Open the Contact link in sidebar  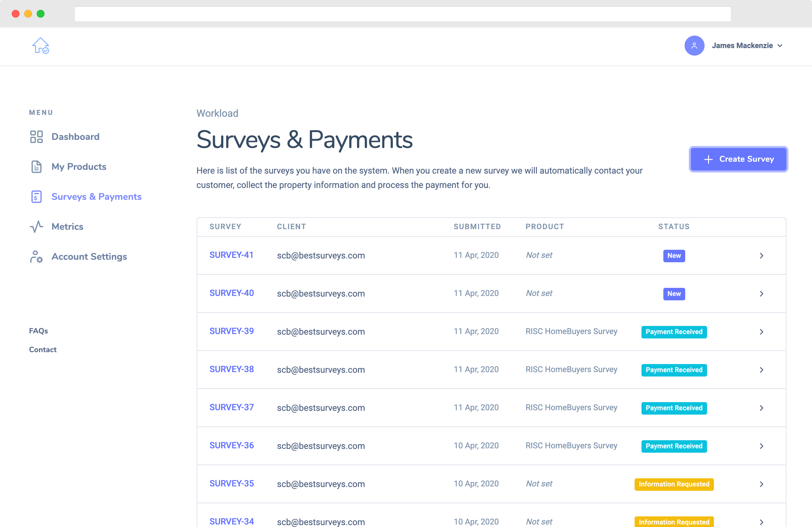pos(43,349)
